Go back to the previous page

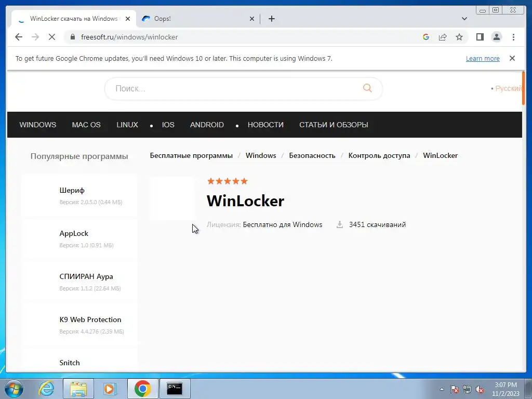(x=19, y=37)
